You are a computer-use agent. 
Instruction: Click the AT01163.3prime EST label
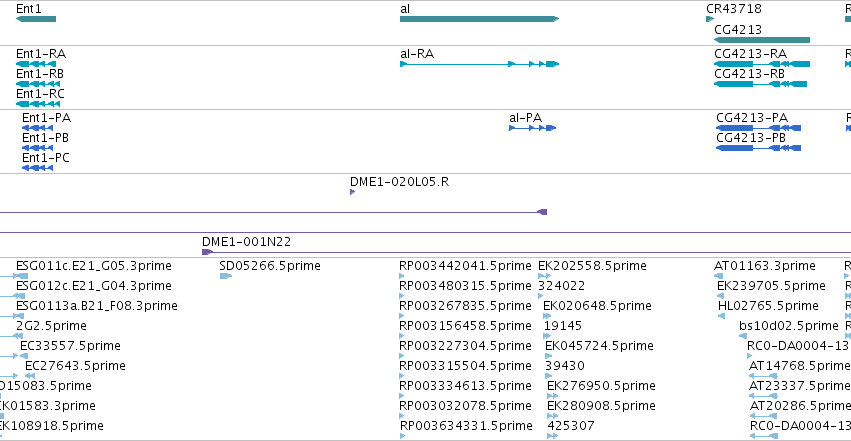pos(765,266)
